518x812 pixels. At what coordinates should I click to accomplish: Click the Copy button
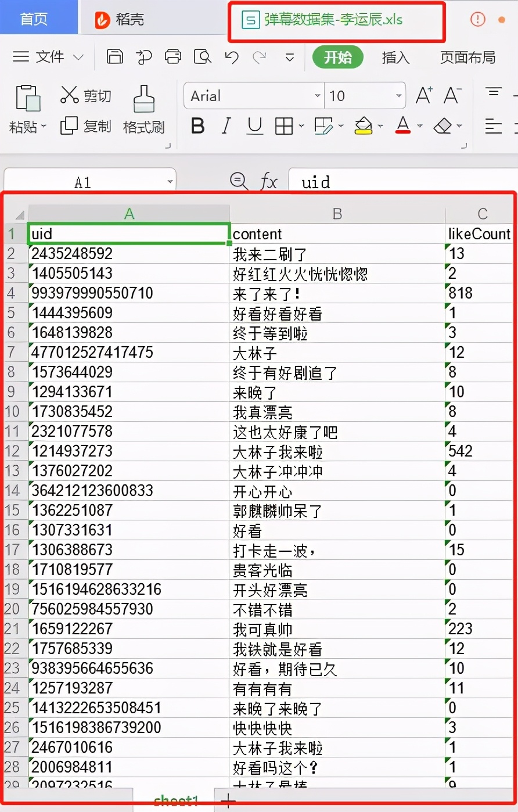pyautogui.click(x=85, y=126)
